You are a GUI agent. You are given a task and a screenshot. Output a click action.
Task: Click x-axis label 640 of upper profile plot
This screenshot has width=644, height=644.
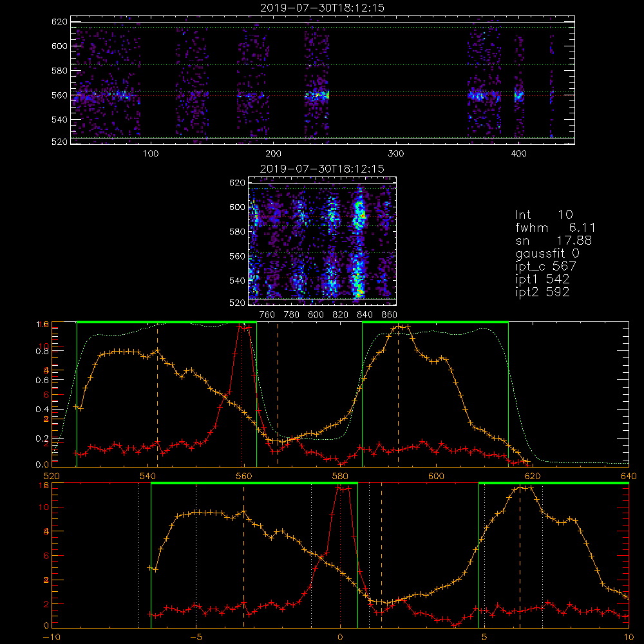coord(629,477)
